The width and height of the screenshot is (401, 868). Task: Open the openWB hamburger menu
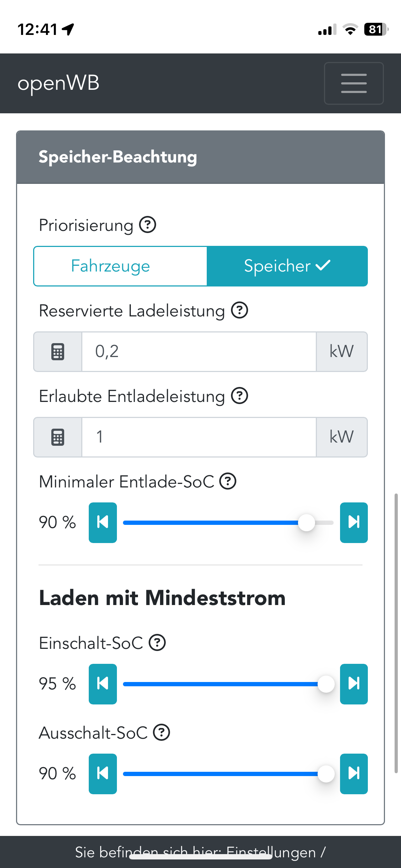pos(354,83)
